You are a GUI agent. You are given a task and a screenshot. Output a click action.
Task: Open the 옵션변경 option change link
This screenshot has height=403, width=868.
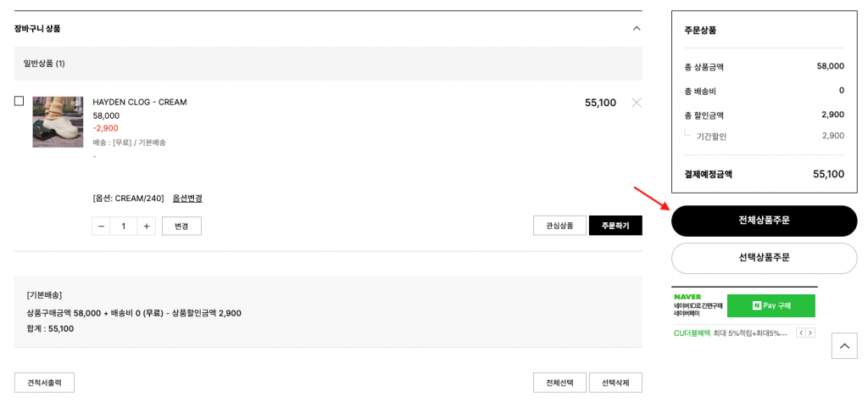[x=187, y=199]
